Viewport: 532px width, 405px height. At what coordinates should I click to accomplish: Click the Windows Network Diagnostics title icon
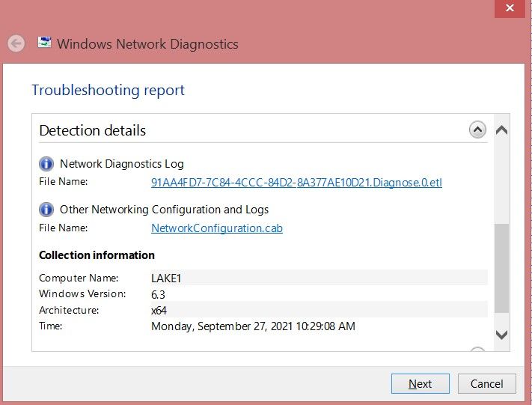(x=44, y=43)
